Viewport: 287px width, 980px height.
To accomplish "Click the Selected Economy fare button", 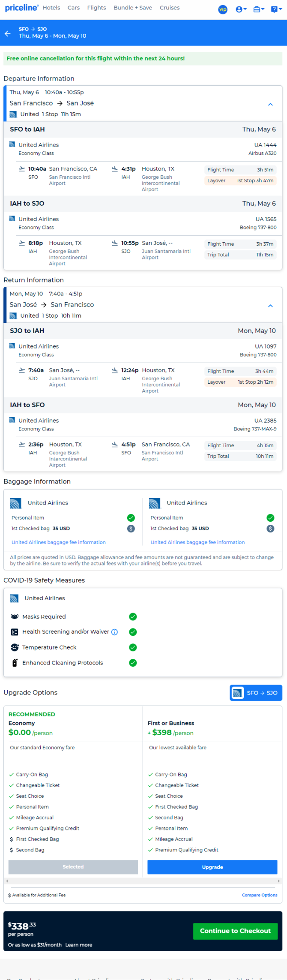I will [x=73, y=867].
